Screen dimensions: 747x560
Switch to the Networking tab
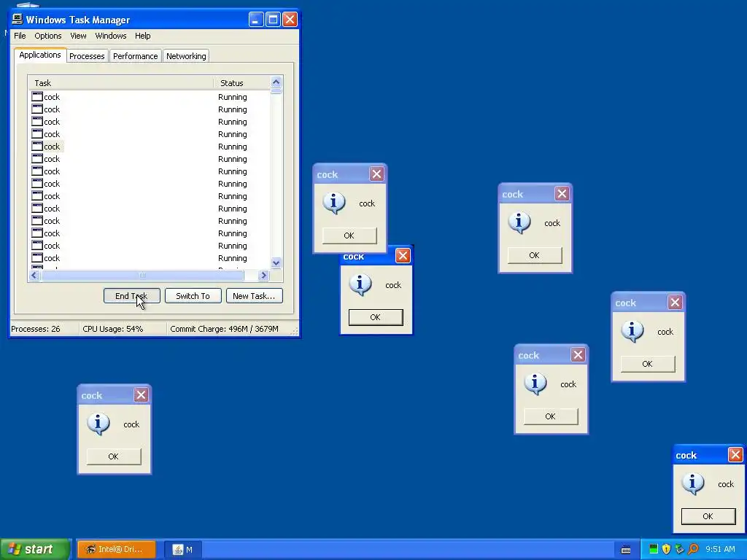186,56
